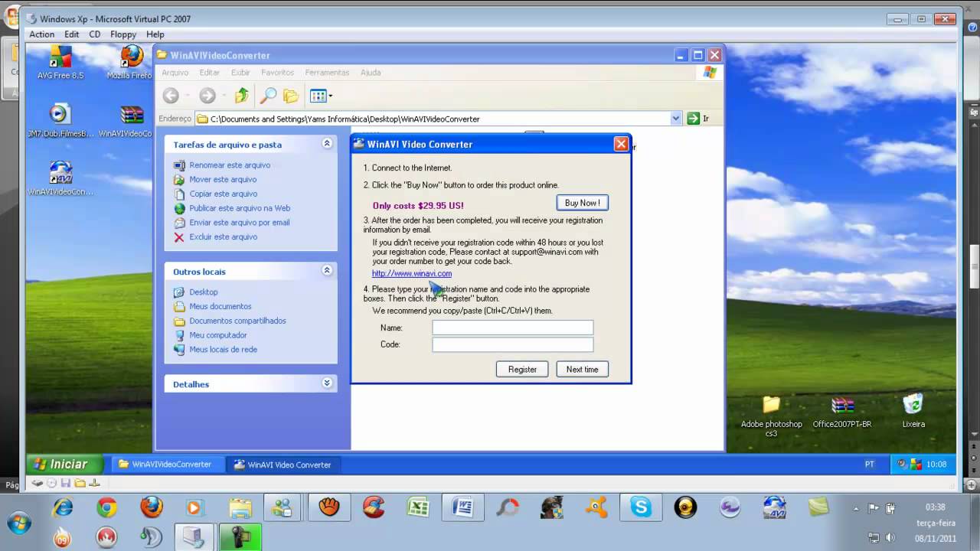This screenshot has width=980, height=551.
Task: Open the Ferramentas menu in Explorer
Action: coord(327,73)
